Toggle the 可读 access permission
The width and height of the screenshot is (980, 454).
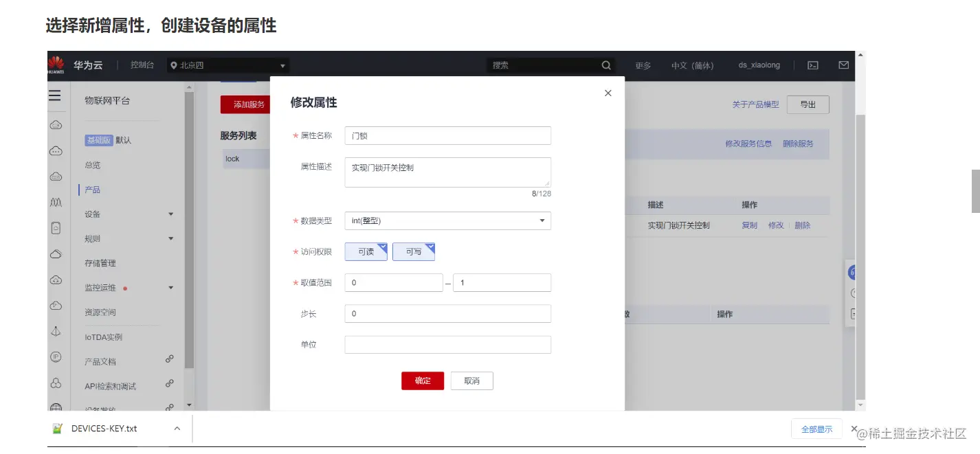click(x=366, y=252)
